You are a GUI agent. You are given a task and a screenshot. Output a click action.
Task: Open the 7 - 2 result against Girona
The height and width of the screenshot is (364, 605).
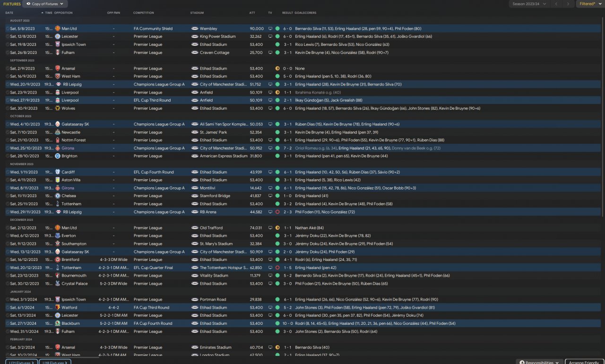(x=287, y=148)
